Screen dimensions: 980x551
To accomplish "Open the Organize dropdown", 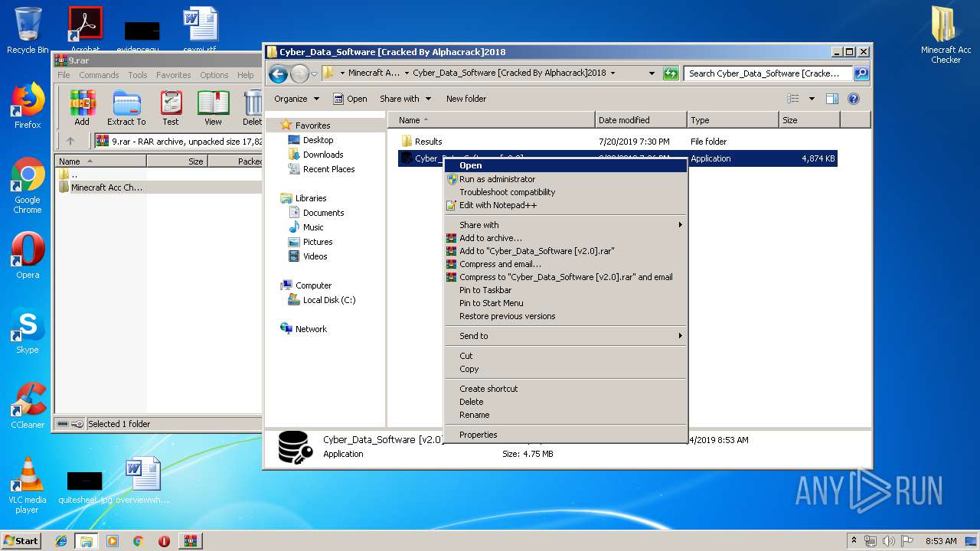I will tap(296, 99).
